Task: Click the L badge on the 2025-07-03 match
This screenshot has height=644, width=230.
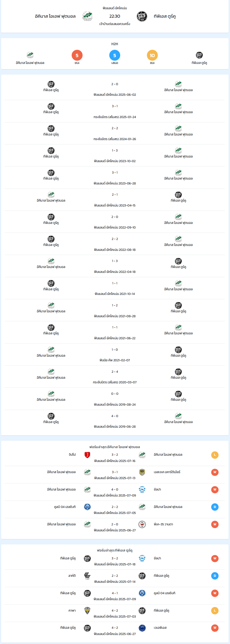Action: [x=215, y=611]
